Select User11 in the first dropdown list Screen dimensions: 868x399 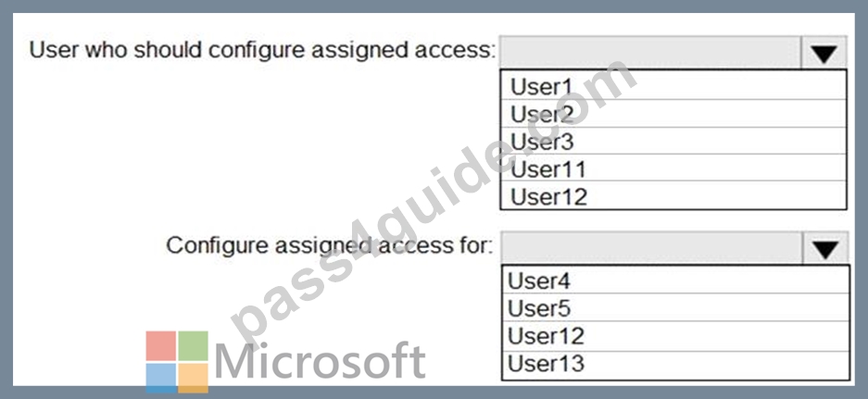tap(673, 168)
